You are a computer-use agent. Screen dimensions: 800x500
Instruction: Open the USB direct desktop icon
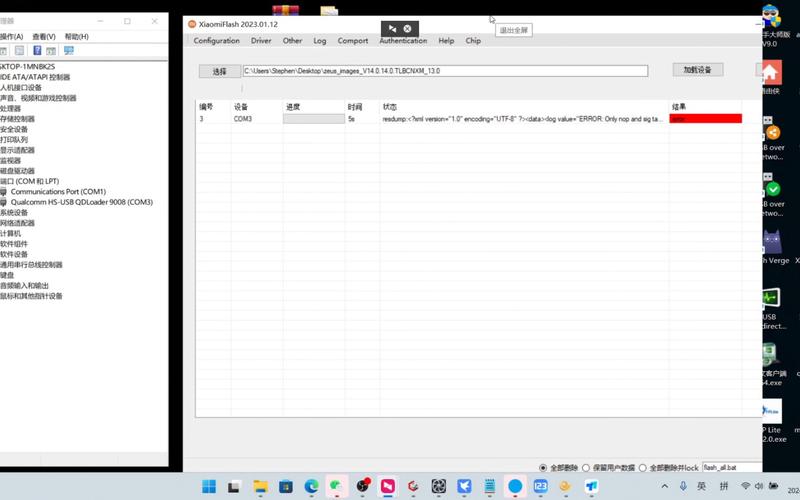point(770,298)
